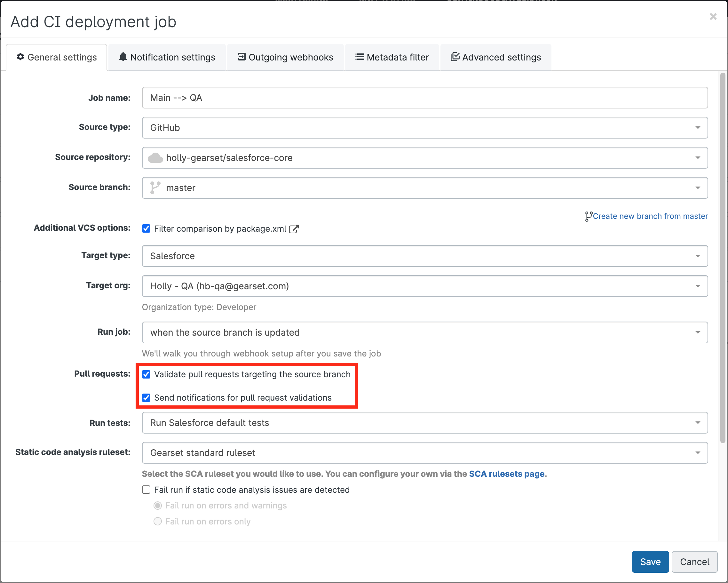Open Static code analysis ruleset dropdown
The height and width of the screenshot is (583, 728).
(x=424, y=453)
